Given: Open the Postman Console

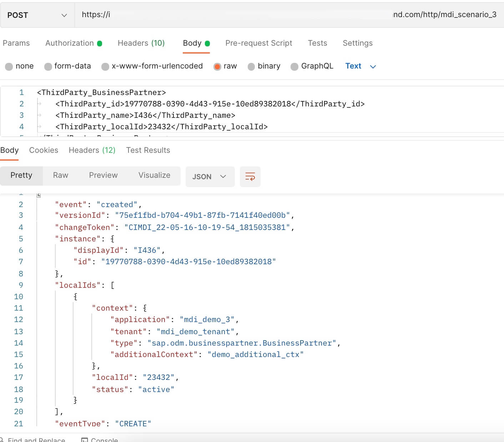Looking at the screenshot, I should [x=104, y=439].
